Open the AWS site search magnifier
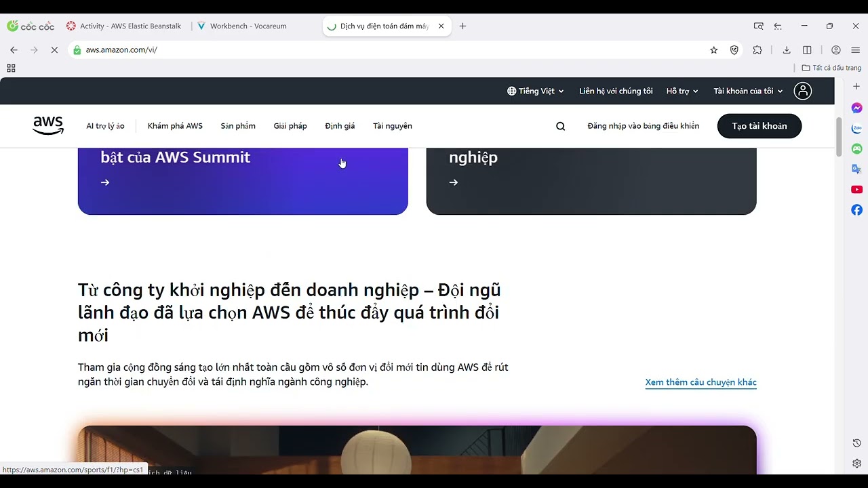 pyautogui.click(x=561, y=126)
